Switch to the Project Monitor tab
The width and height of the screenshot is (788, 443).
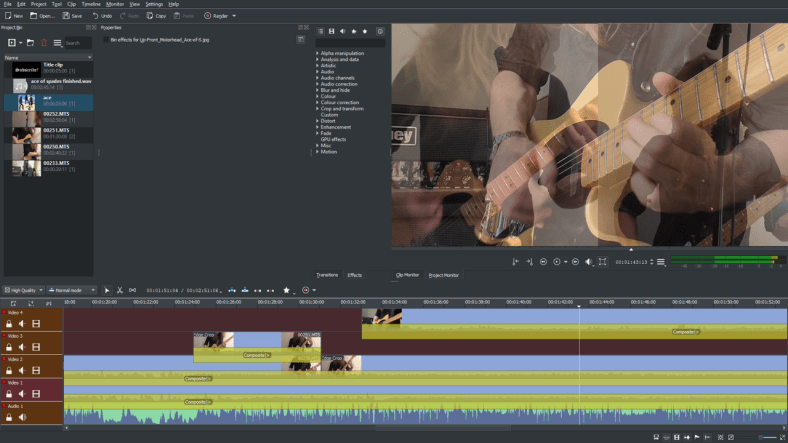443,275
